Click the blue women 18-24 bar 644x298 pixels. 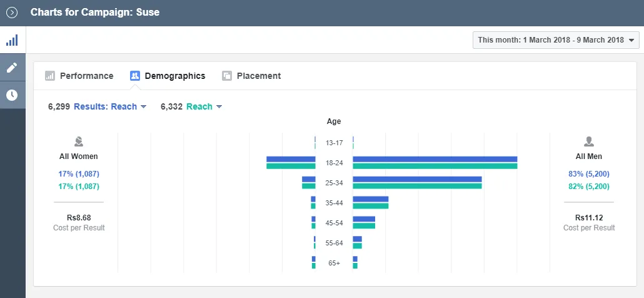[291, 159]
